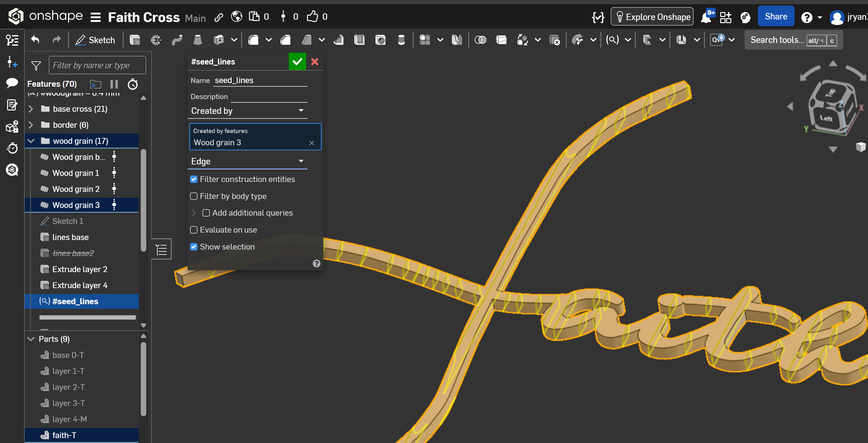Click the Undo arrow
The image size is (868, 443).
(x=35, y=40)
